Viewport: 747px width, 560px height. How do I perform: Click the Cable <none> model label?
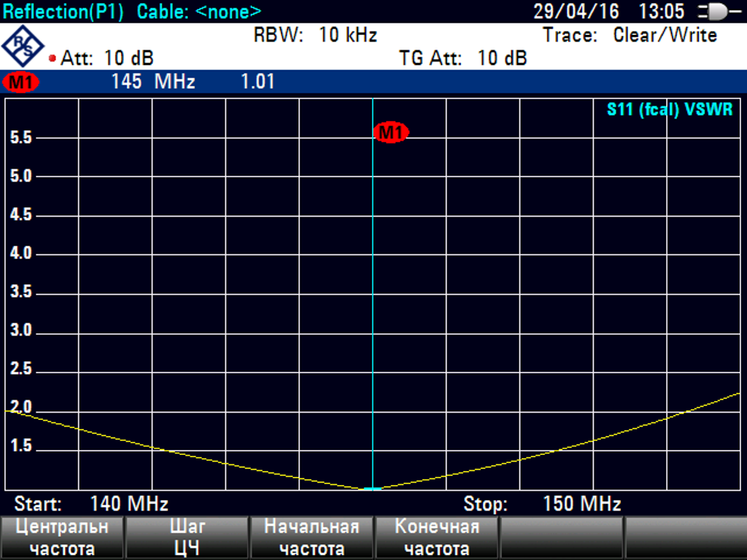198,12
